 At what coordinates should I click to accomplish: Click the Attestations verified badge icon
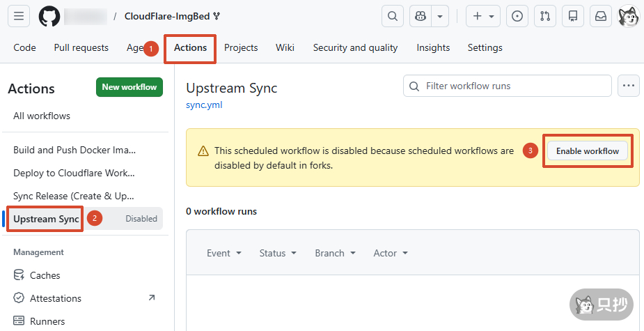click(x=19, y=298)
